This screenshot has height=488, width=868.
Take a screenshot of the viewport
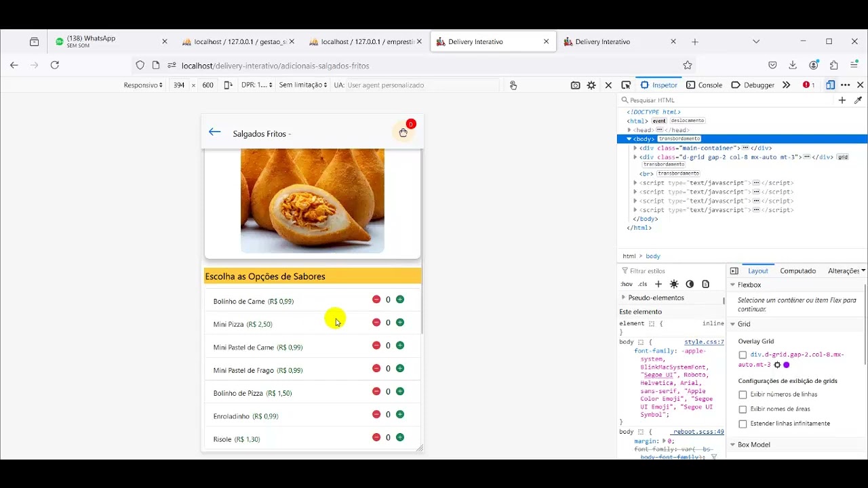click(575, 85)
